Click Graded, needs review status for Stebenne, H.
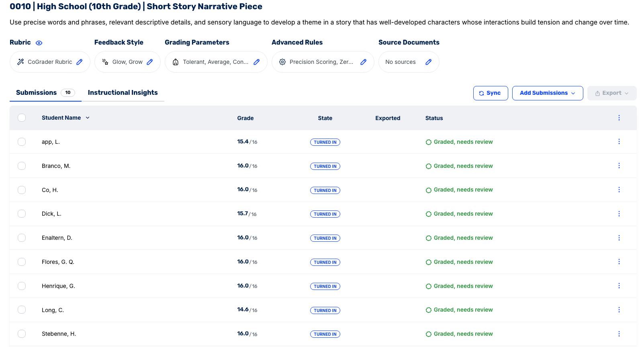 463,334
